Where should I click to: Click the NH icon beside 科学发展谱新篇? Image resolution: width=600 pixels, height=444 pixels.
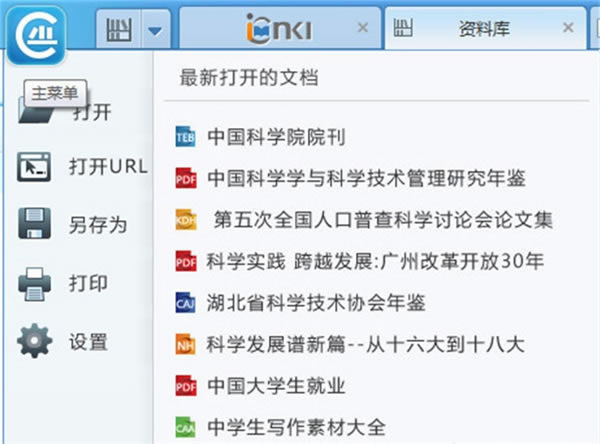(x=186, y=344)
